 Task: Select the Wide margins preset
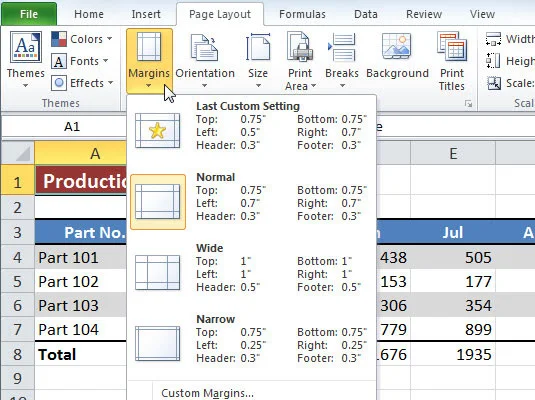pyautogui.click(x=252, y=268)
